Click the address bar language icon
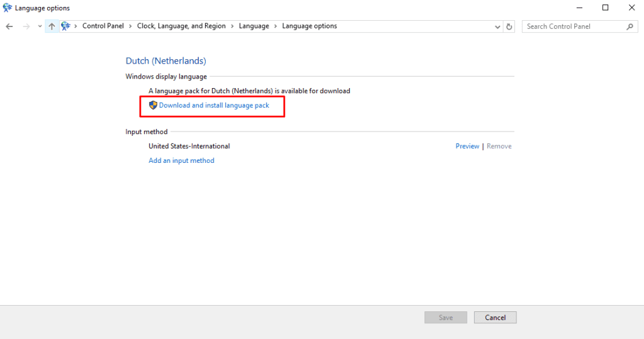Viewport: 644px width, 339px height. coord(65,26)
